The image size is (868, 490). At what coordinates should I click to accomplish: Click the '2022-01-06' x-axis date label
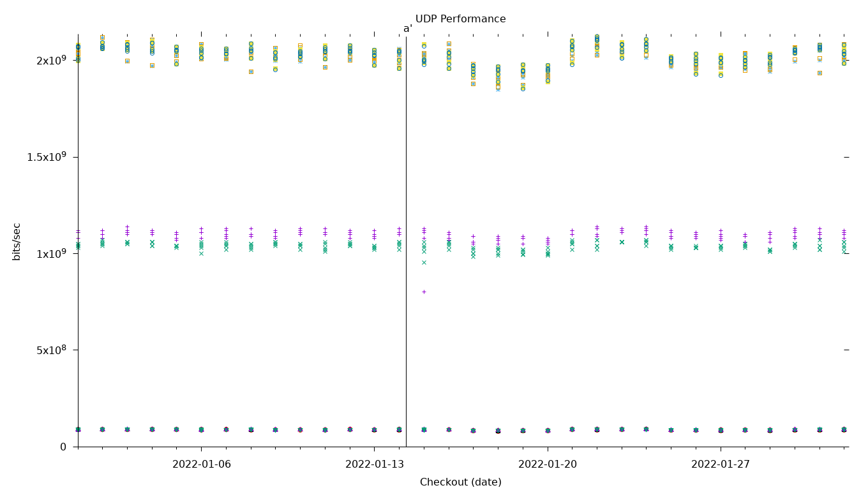point(202,464)
